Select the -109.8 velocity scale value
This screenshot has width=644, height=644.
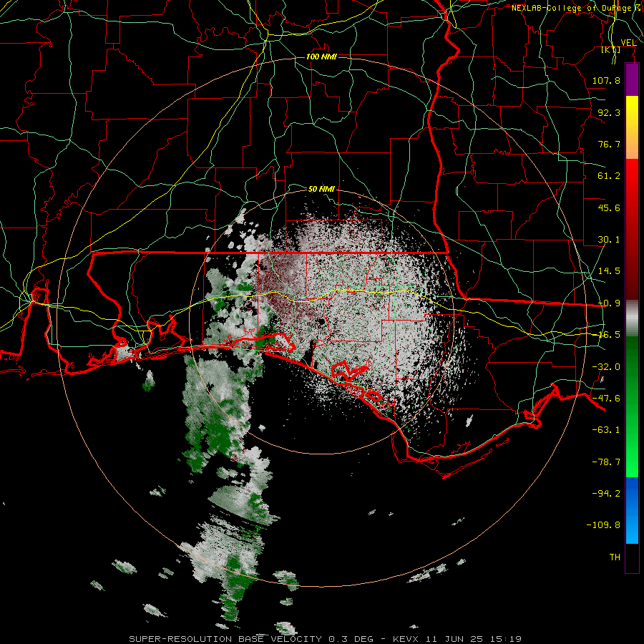(x=603, y=525)
